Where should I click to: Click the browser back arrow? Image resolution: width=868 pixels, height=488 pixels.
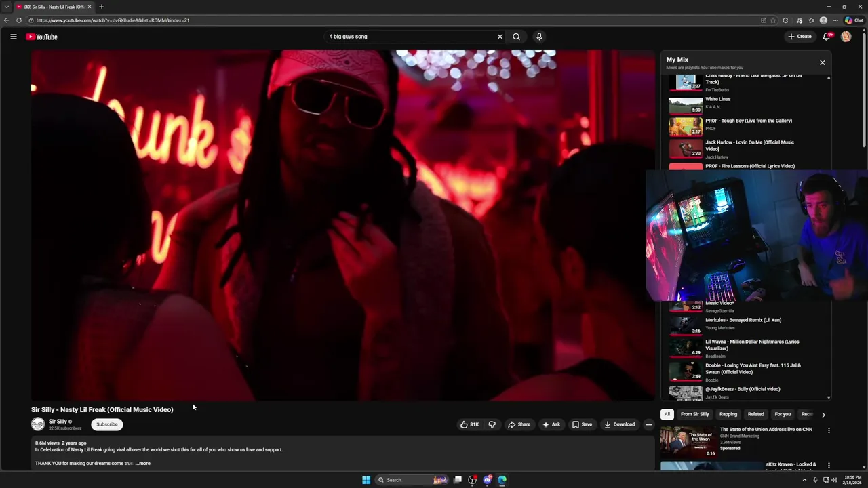(x=7, y=20)
